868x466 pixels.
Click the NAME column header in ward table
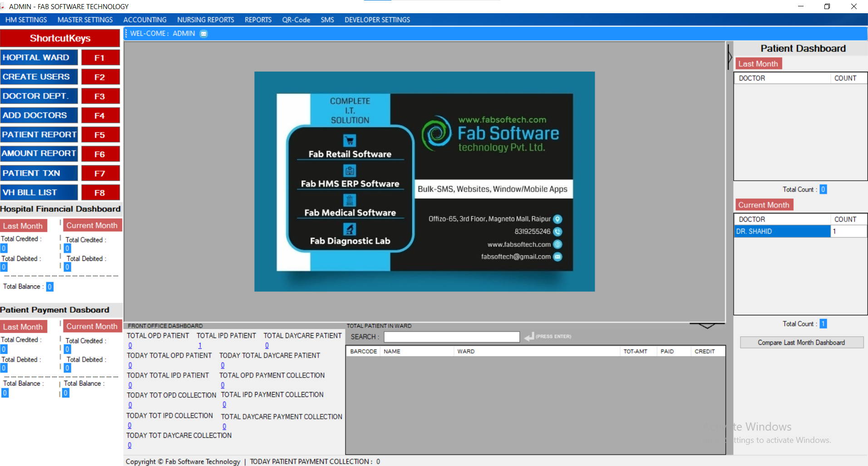(x=417, y=352)
